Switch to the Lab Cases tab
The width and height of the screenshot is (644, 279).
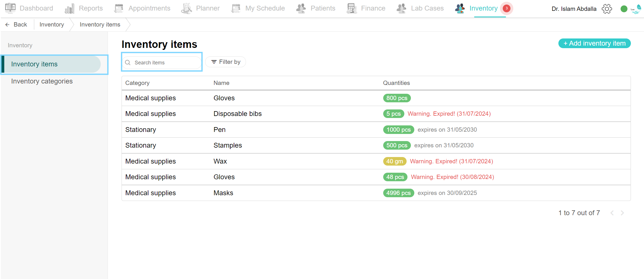point(427,8)
